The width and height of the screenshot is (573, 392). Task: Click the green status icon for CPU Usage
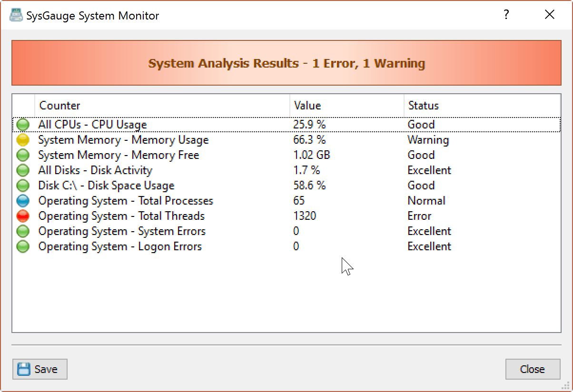[x=23, y=124]
